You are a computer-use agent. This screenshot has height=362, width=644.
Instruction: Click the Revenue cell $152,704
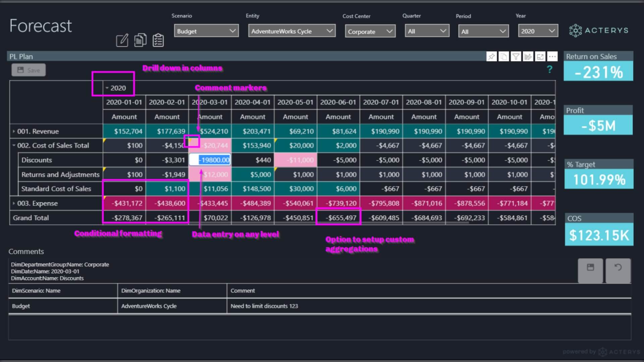[x=124, y=131]
